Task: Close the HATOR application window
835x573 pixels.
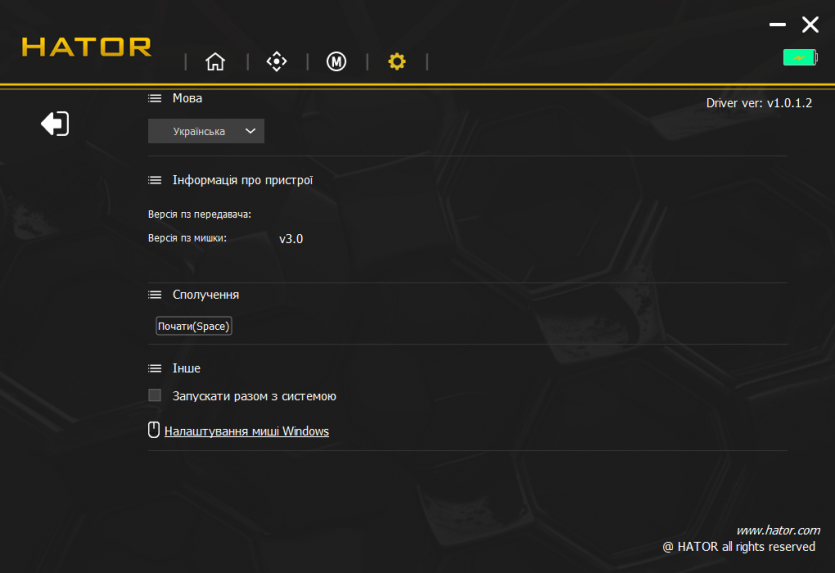Action: [810, 25]
